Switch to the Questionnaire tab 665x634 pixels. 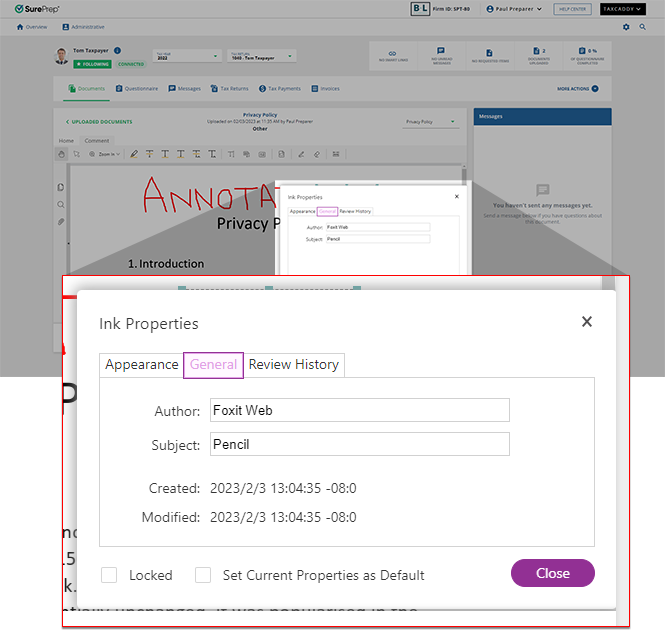click(137, 89)
